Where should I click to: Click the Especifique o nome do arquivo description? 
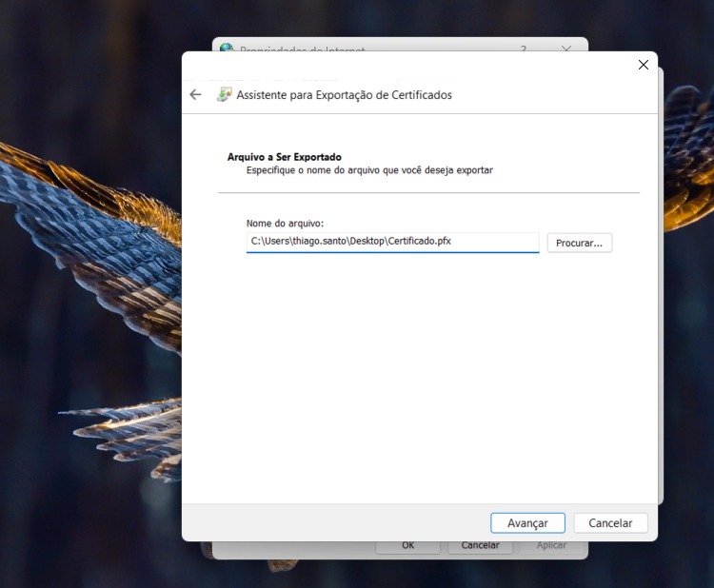pos(369,170)
